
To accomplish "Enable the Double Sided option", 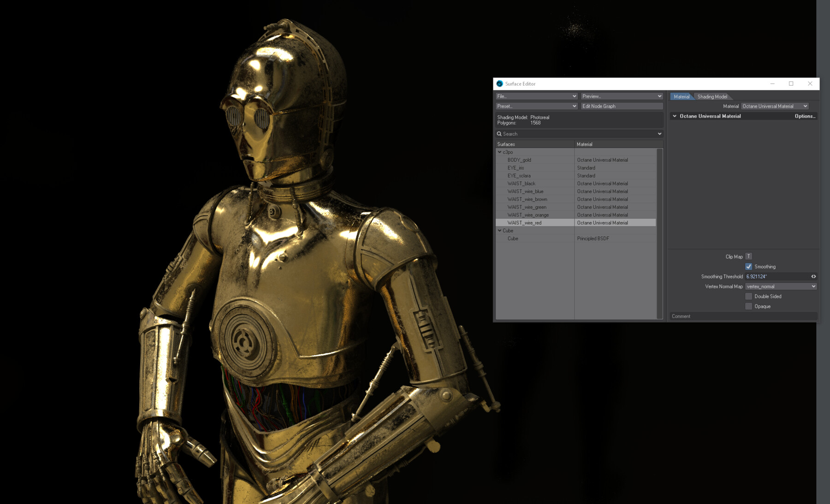I will [x=748, y=296].
